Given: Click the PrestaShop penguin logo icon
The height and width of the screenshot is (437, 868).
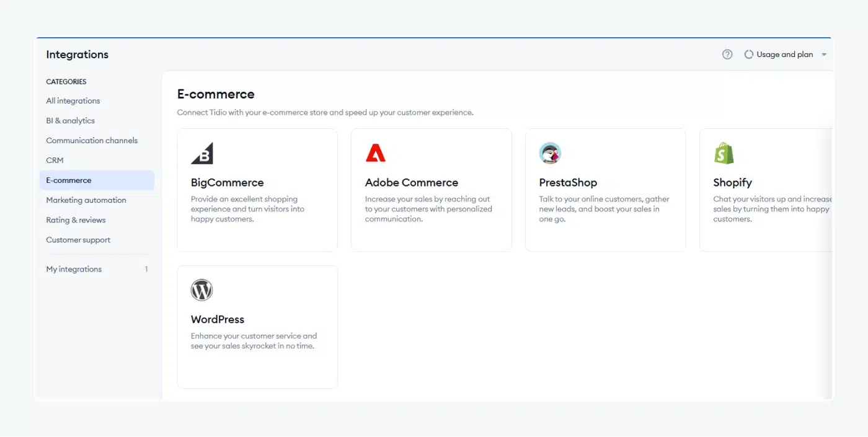Looking at the screenshot, I should (x=550, y=153).
